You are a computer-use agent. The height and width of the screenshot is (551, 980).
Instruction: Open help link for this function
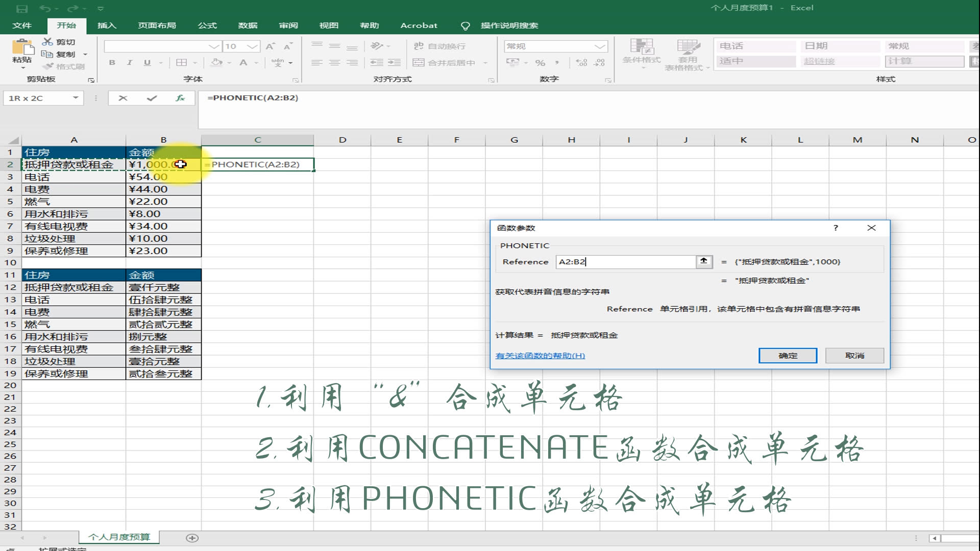540,356
